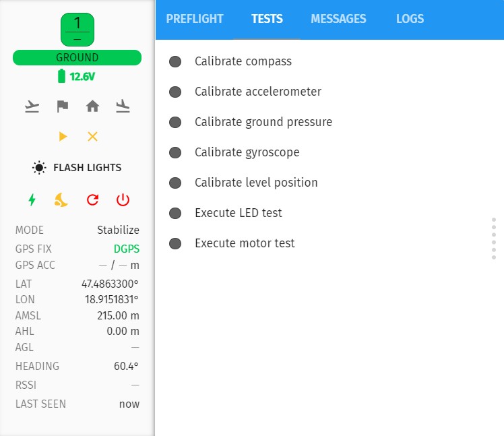Click the position hold flag icon
504x436 pixels.
(63, 106)
